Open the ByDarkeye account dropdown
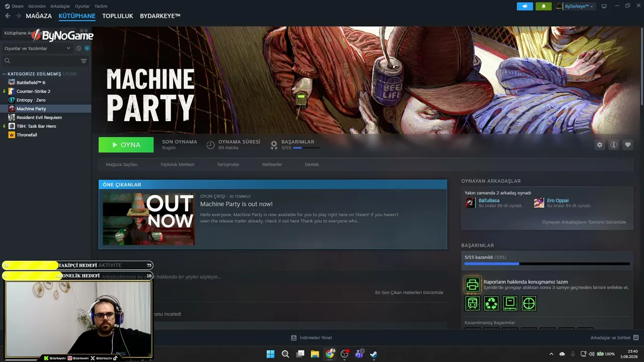Screen dimensions: 644x362 [x=575, y=6]
